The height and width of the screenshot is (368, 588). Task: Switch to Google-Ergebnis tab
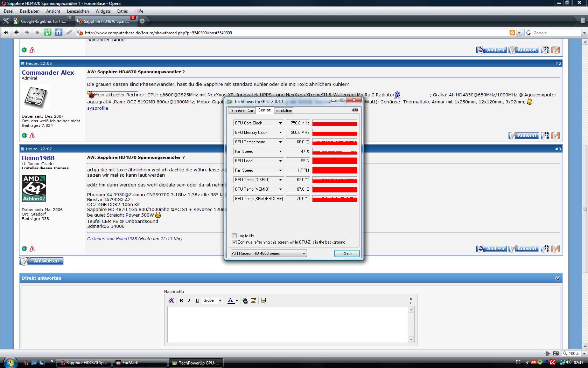pos(43,21)
